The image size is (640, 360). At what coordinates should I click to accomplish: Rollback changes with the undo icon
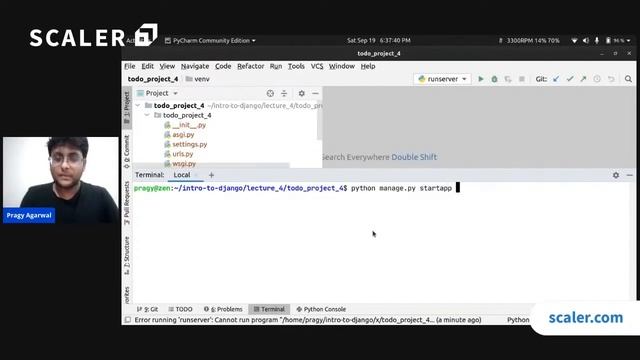click(611, 79)
